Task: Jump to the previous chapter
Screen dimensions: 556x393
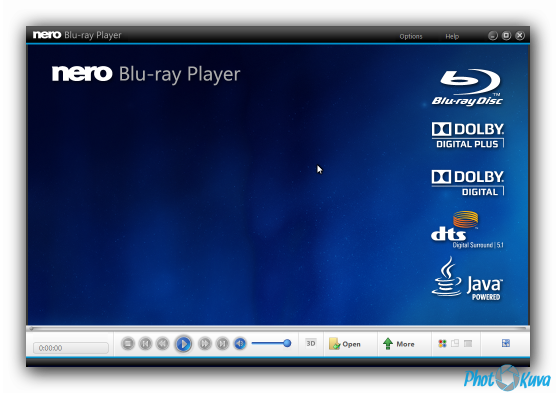Action: click(145, 343)
